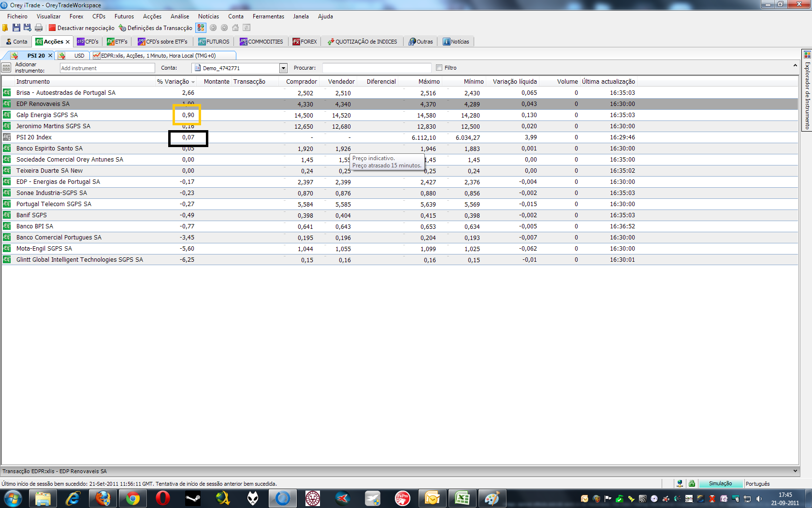Click Portugal Telecom vendedor price 5,585
The height and width of the screenshot is (508, 812).
point(343,205)
